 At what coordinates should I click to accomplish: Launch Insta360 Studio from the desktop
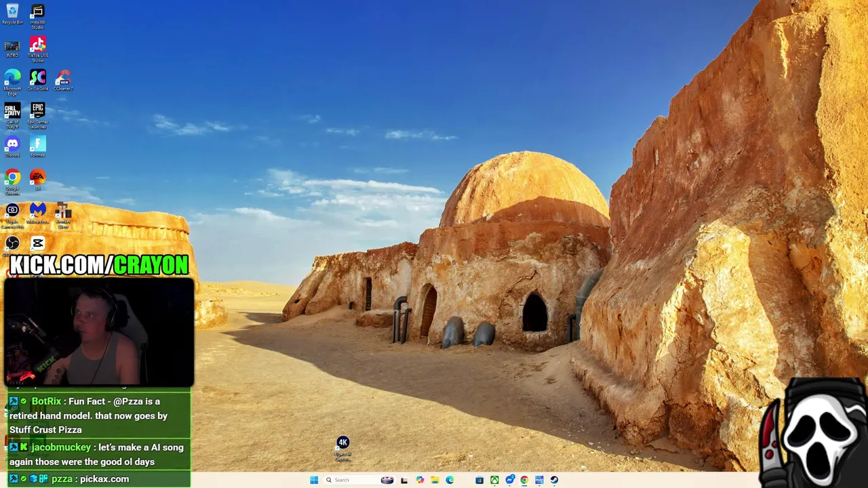tap(37, 16)
